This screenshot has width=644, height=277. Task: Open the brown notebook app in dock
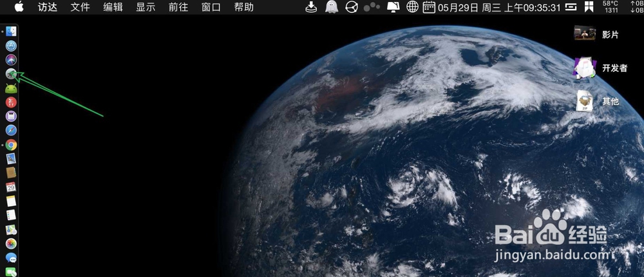pyautogui.click(x=11, y=173)
